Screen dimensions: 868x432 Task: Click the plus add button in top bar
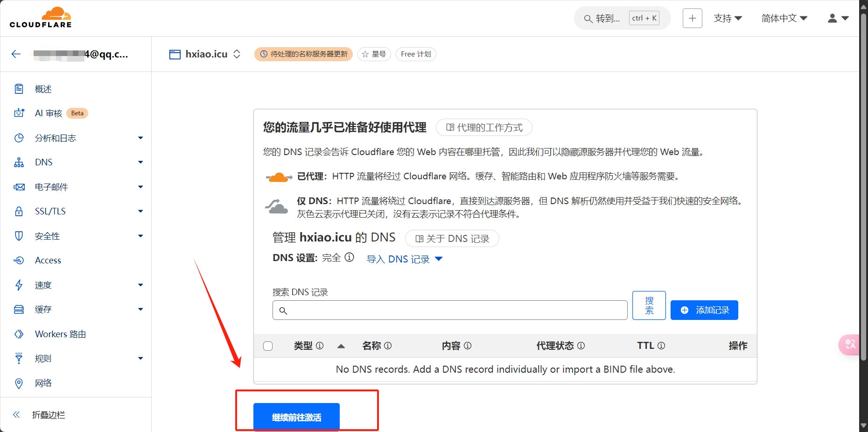[693, 18]
